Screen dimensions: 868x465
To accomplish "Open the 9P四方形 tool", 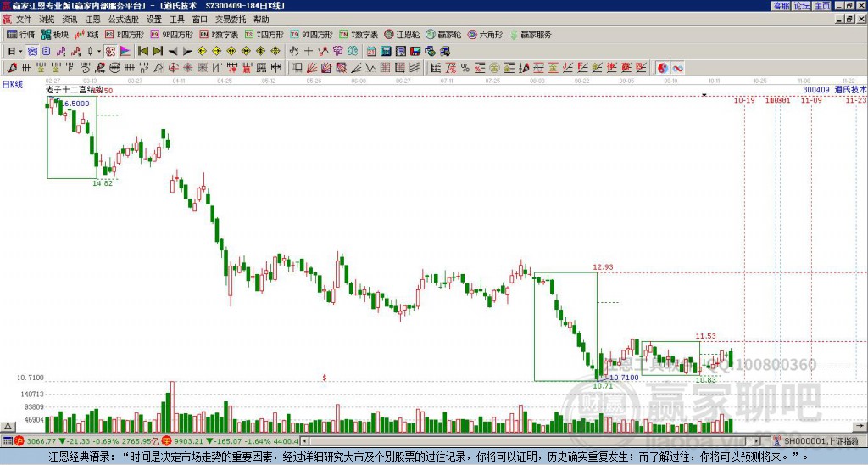I will tap(172, 34).
